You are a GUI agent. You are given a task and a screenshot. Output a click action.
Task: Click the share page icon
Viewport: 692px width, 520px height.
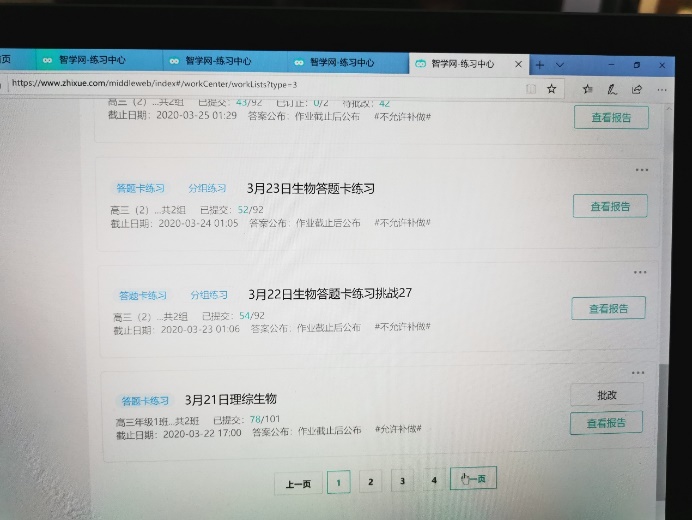636,90
